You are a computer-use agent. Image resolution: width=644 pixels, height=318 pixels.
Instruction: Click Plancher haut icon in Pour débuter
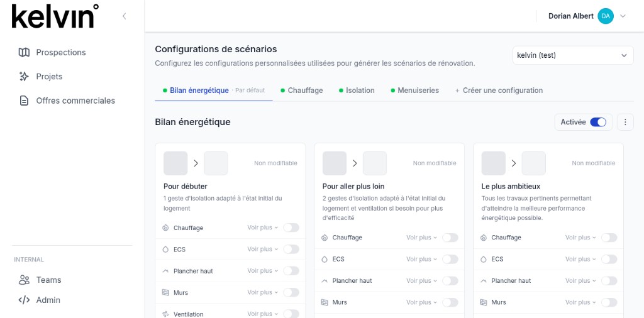pyautogui.click(x=165, y=271)
